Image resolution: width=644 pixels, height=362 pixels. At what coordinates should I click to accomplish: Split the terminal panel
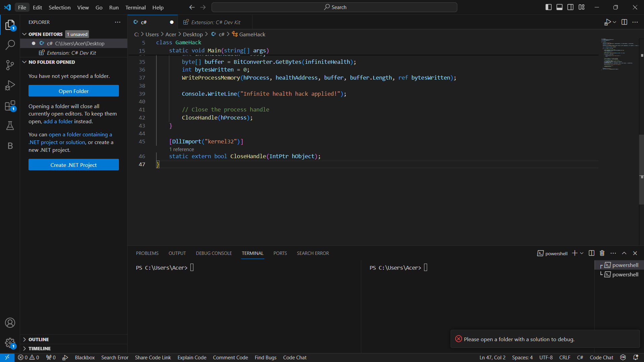point(592,253)
